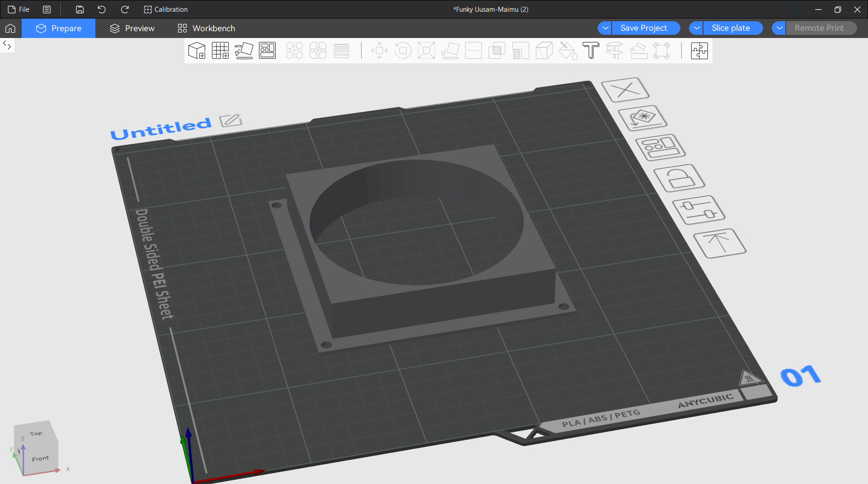Select the Measure caliper tool

[614, 51]
